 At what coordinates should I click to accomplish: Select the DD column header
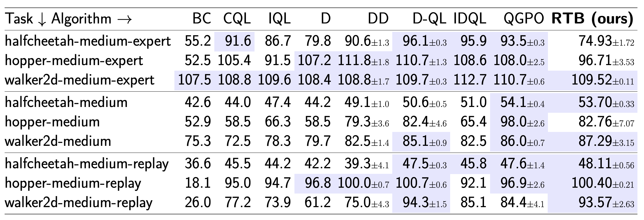(x=378, y=18)
